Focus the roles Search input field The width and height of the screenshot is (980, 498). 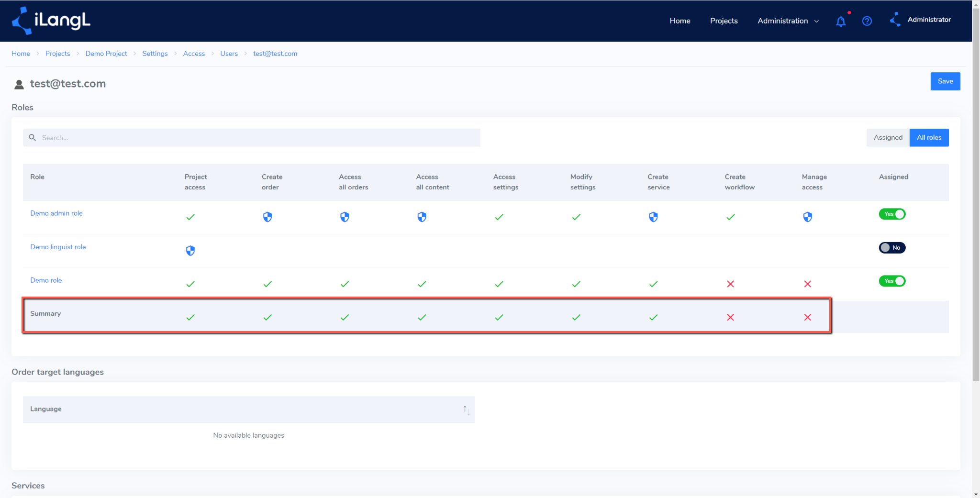click(x=252, y=138)
